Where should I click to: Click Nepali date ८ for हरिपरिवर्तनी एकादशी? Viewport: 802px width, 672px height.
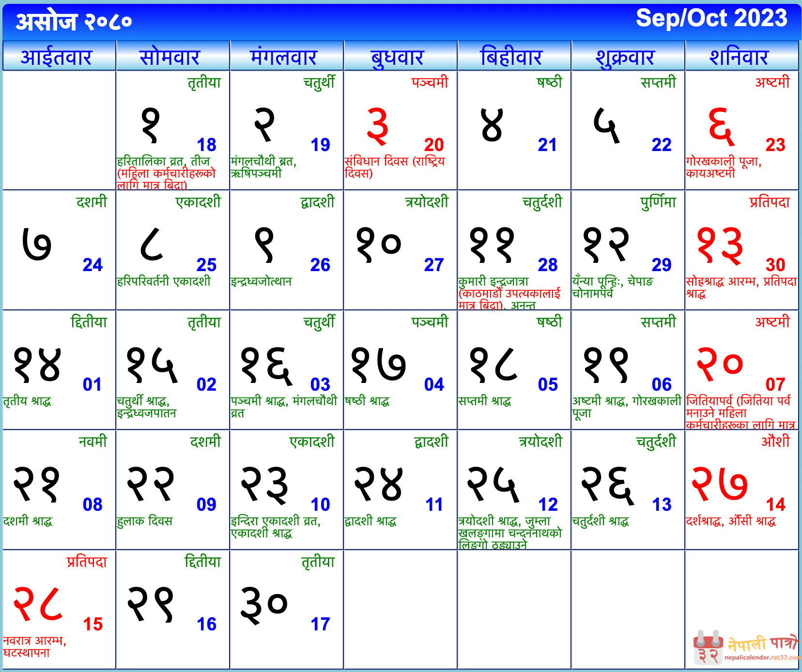click(152, 244)
